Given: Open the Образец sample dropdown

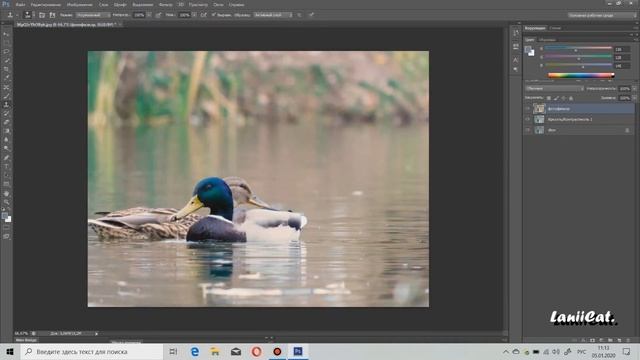Looking at the screenshot, I should [273, 15].
